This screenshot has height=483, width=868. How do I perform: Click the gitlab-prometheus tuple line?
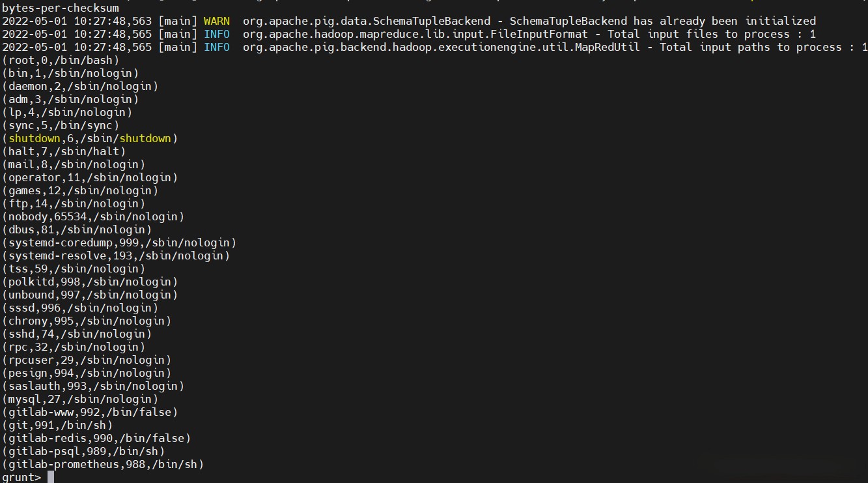(103, 464)
